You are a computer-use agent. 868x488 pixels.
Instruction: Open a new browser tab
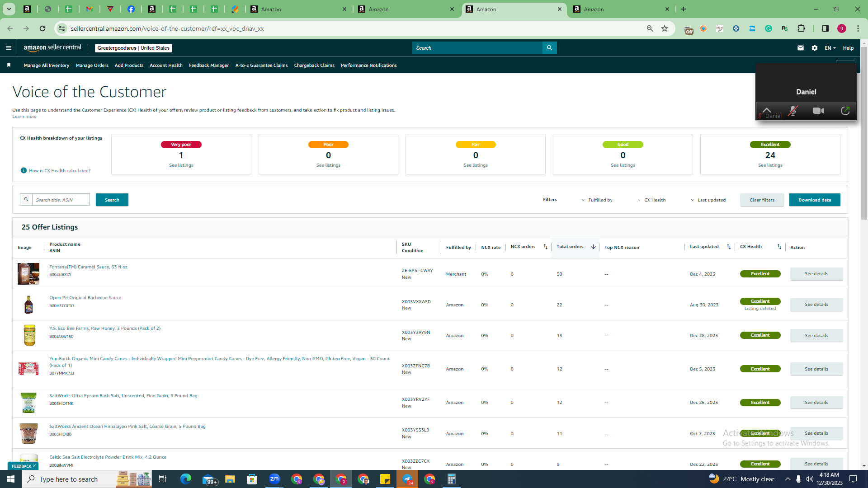tap(684, 9)
